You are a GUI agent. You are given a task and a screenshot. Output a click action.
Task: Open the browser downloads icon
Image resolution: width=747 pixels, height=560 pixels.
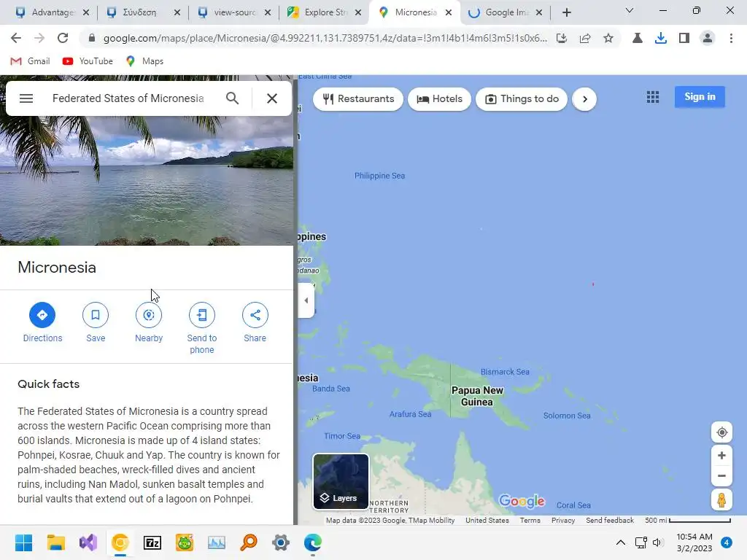pos(661,38)
